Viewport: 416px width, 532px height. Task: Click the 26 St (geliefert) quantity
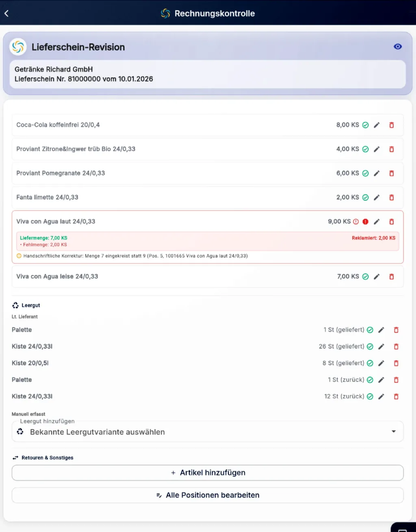click(341, 346)
